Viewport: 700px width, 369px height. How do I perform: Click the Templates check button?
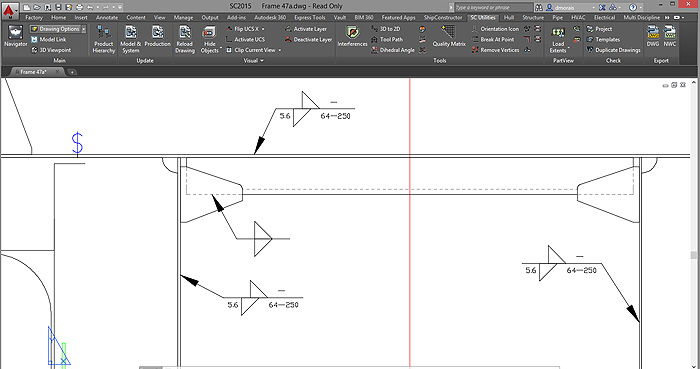[x=603, y=40]
